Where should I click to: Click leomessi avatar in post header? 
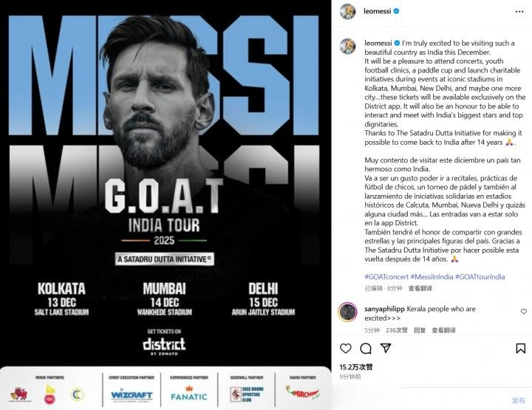(x=347, y=13)
